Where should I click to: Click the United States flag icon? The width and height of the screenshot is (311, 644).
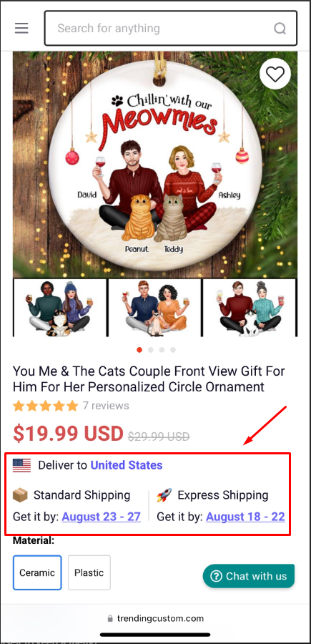21,465
